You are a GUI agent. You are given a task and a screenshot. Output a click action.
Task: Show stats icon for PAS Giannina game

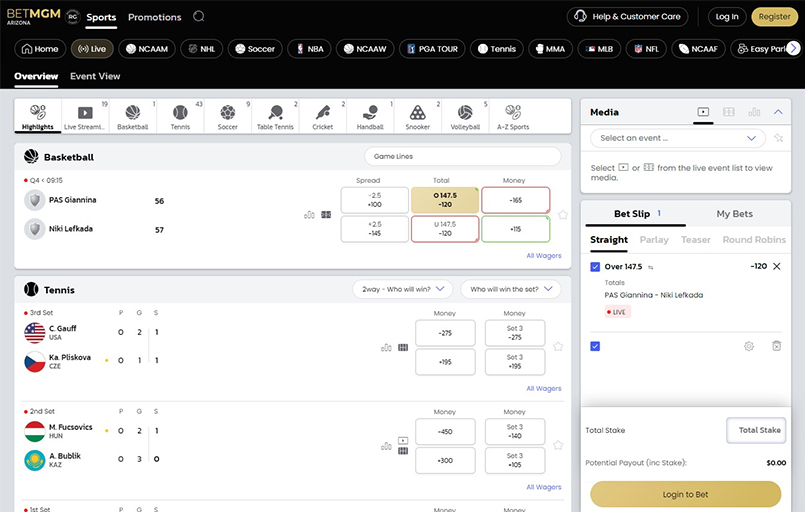pos(309,215)
